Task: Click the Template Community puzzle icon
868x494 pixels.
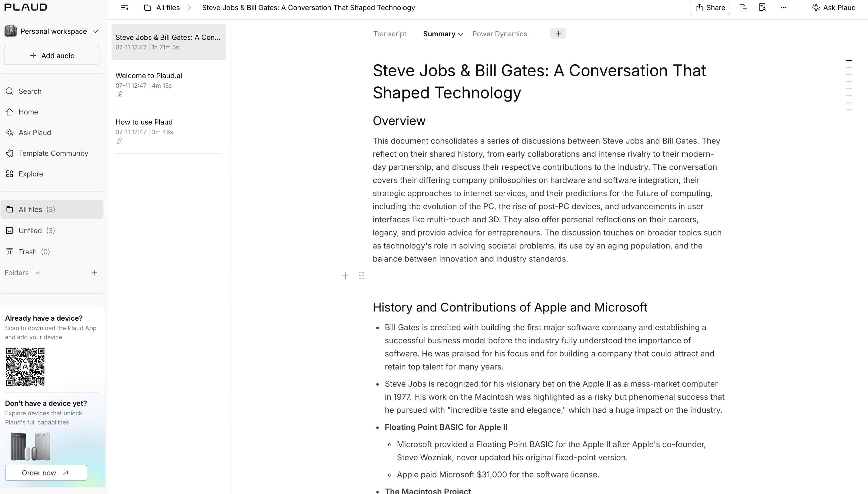Action: click(10, 153)
